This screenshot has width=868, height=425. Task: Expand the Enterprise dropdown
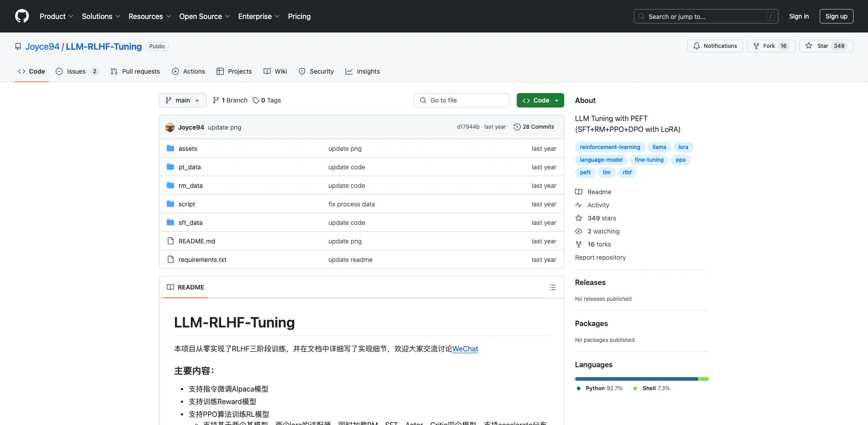click(259, 16)
